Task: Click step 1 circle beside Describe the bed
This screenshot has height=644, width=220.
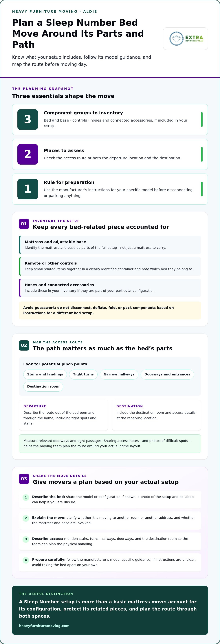Action: click(x=26, y=497)
